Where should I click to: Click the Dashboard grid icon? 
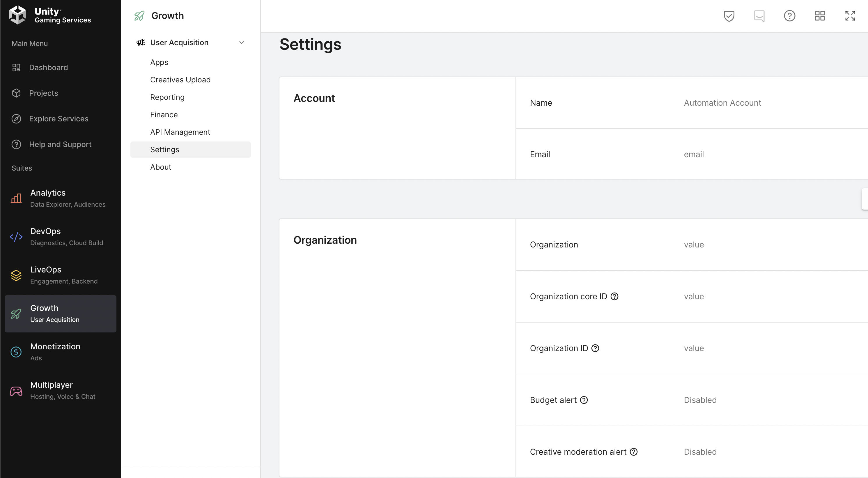point(16,68)
